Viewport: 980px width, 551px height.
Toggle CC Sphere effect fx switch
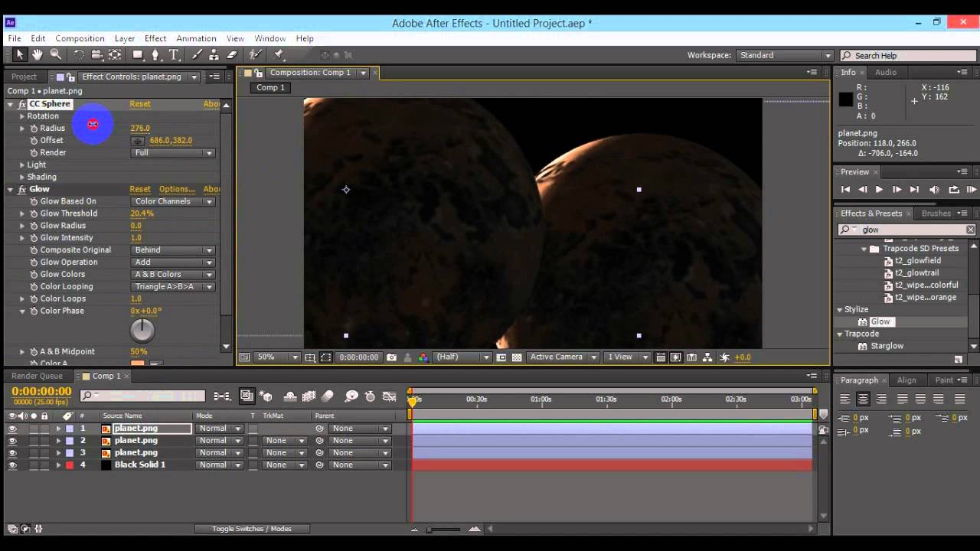[22, 104]
